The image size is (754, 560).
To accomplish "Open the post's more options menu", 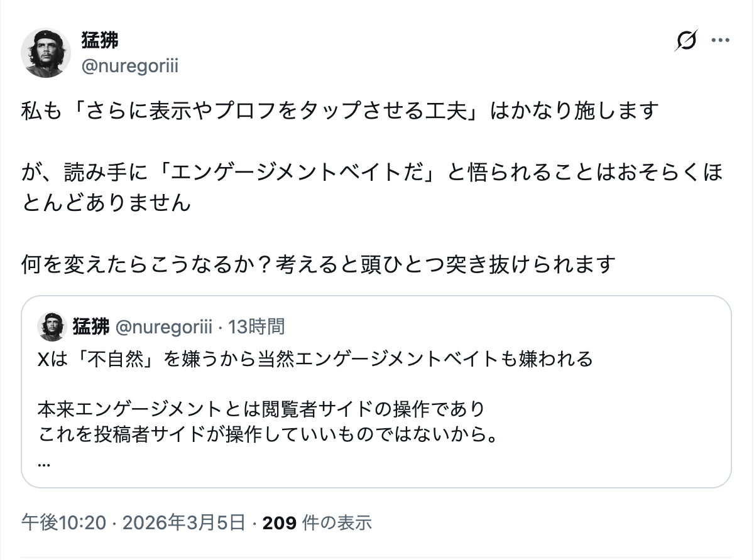I will point(719,41).
